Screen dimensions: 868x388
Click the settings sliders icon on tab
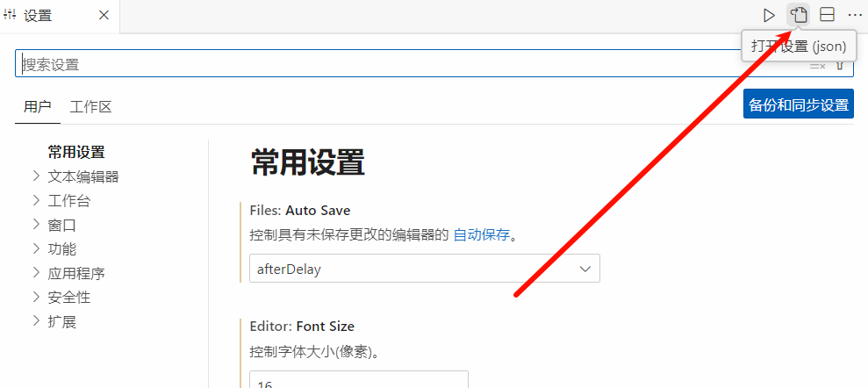(x=11, y=16)
